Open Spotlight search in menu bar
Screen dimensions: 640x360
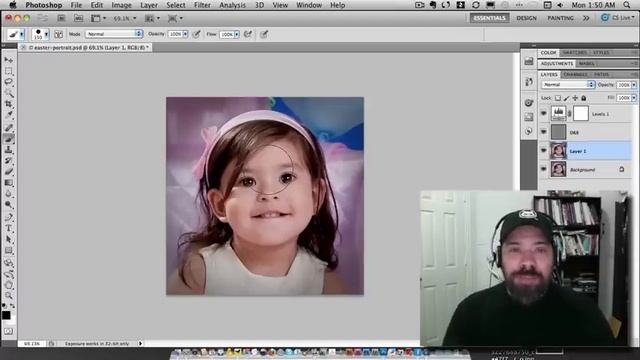pos(627,5)
